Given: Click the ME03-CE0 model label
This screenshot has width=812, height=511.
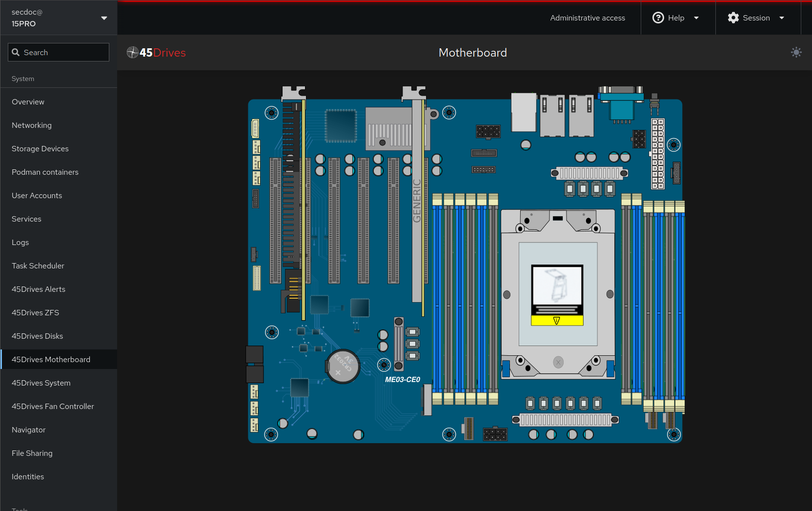Looking at the screenshot, I should (x=403, y=380).
